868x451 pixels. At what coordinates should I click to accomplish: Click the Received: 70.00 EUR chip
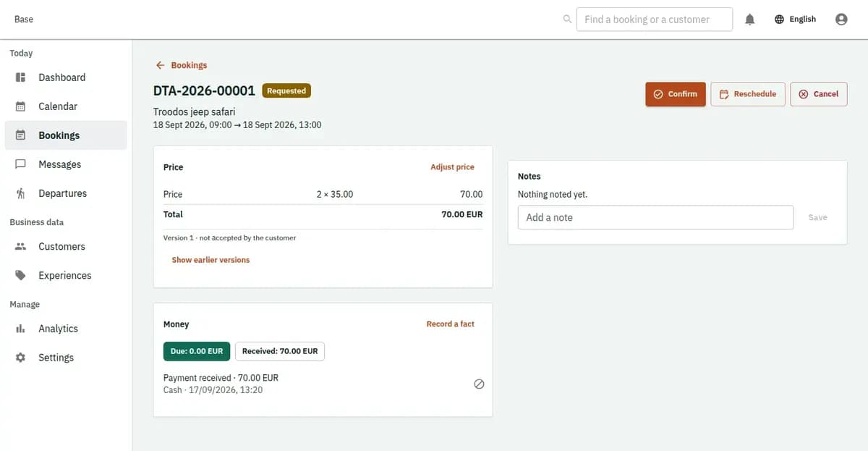tap(280, 351)
